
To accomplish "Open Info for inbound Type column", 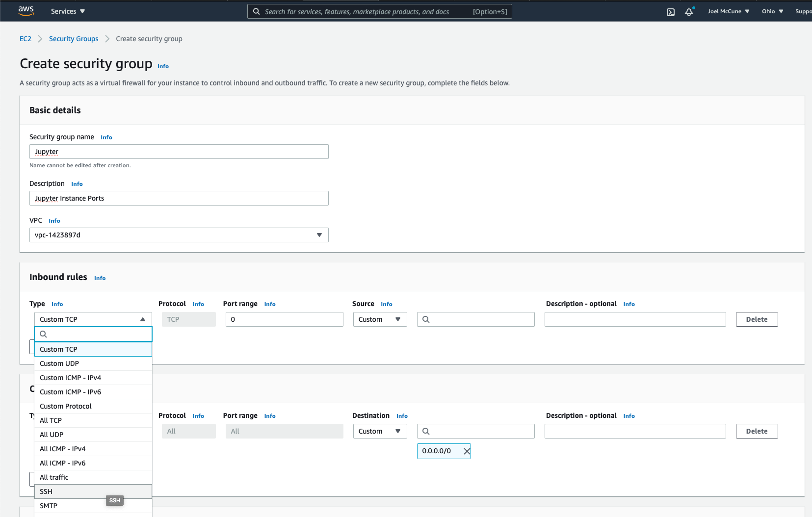I will coord(57,304).
